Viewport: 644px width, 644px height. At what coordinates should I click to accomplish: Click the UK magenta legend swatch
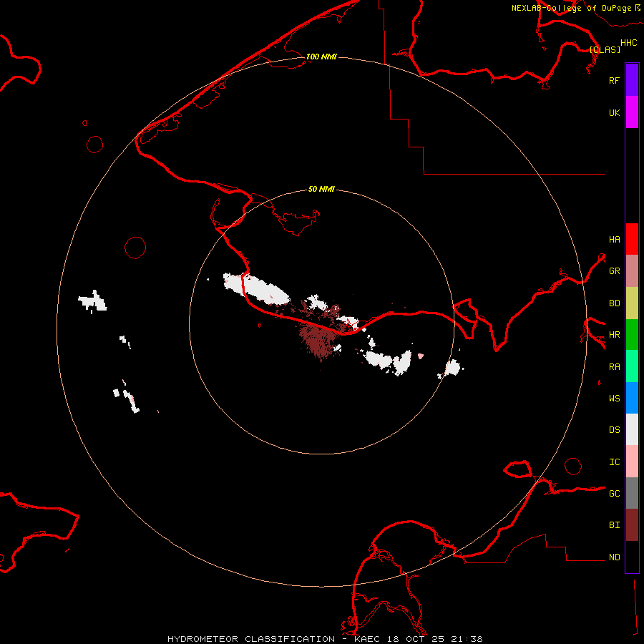pyautogui.click(x=632, y=112)
